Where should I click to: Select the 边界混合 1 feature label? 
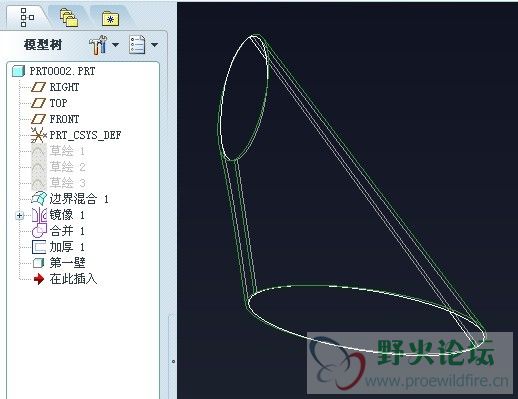point(79,199)
